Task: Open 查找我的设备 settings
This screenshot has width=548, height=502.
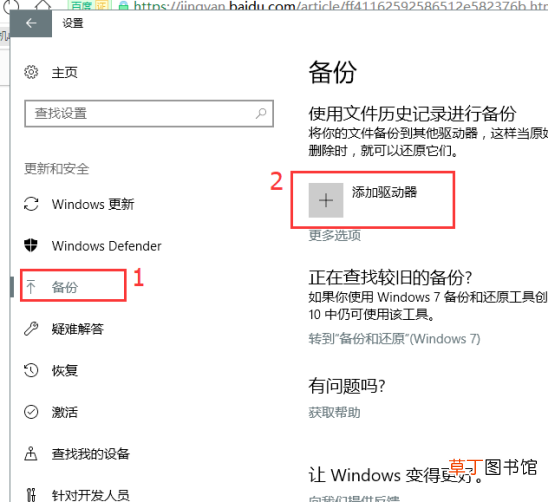Action: pos(91,454)
